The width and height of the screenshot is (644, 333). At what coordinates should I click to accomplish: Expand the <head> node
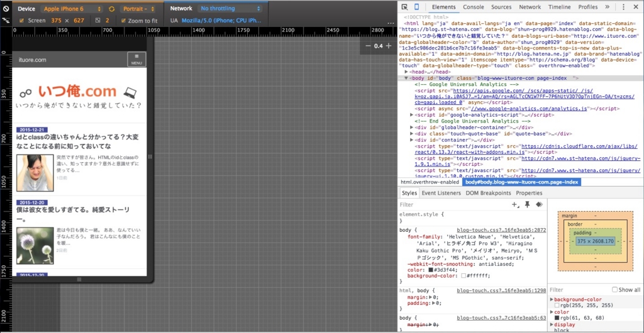(x=407, y=72)
